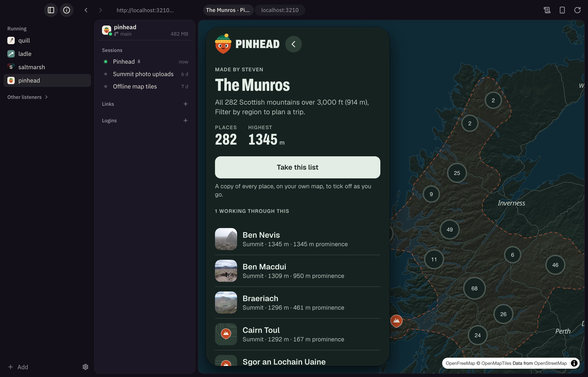Click the map cluster marked 25
The image size is (588, 377).
click(x=457, y=173)
